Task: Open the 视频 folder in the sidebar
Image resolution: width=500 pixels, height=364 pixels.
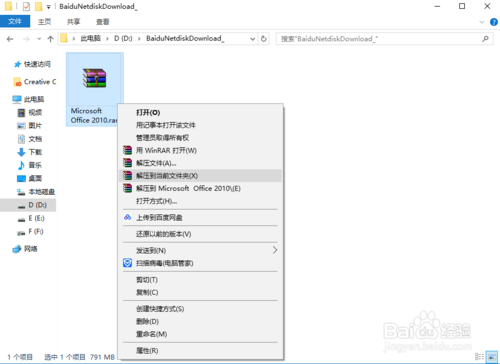Action: pyautogui.click(x=30, y=112)
